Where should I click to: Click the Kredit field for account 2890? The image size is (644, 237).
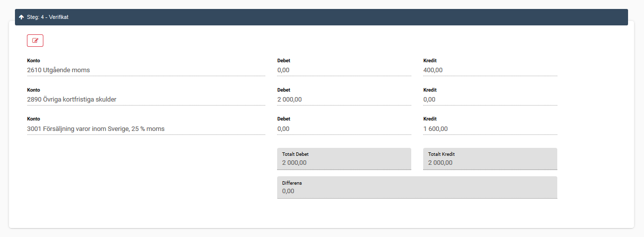coord(489,100)
